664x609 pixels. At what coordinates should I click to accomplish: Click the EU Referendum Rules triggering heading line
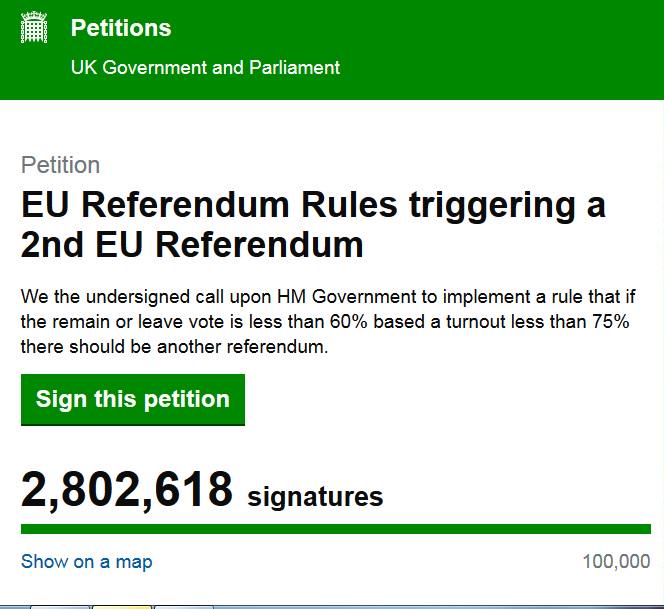point(314,205)
